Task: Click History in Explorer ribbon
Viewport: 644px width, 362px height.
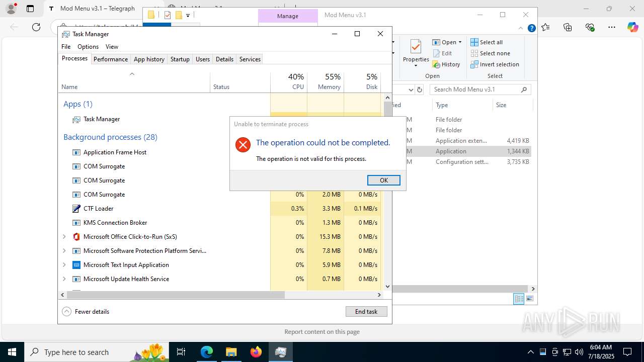Action: tap(446, 64)
